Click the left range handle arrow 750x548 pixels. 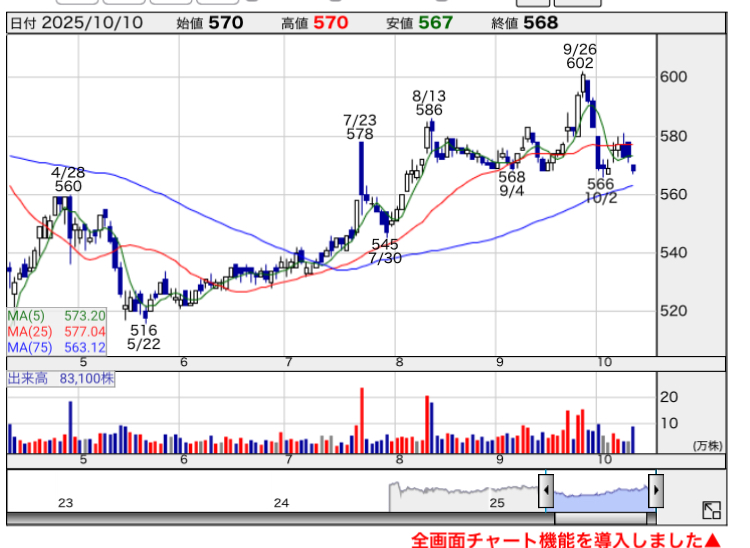point(546,491)
